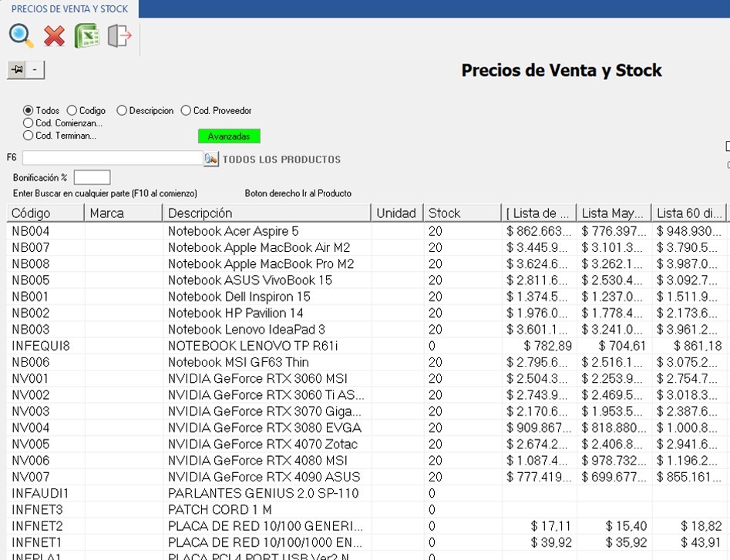Viewport: 730px width, 560px height.
Task: Click the magnifying glass search icon
Action: tap(21, 35)
